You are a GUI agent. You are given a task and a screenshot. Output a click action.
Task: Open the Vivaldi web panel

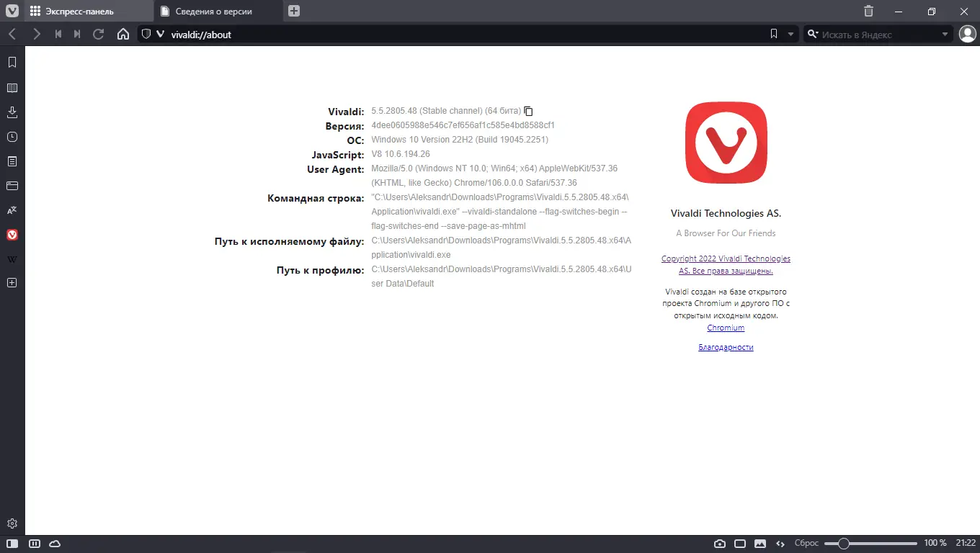click(x=12, y=235)
